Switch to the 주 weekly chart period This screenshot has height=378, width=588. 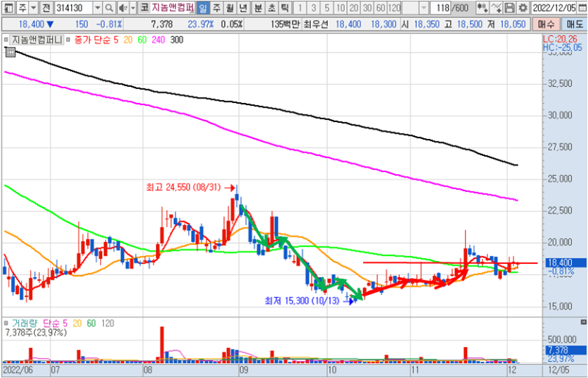[216, 7]
